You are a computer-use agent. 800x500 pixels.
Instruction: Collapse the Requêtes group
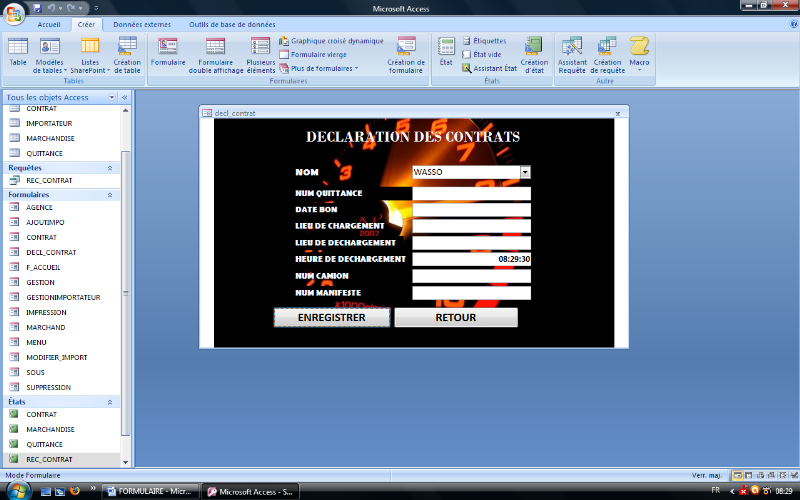(x=110, y=168)
